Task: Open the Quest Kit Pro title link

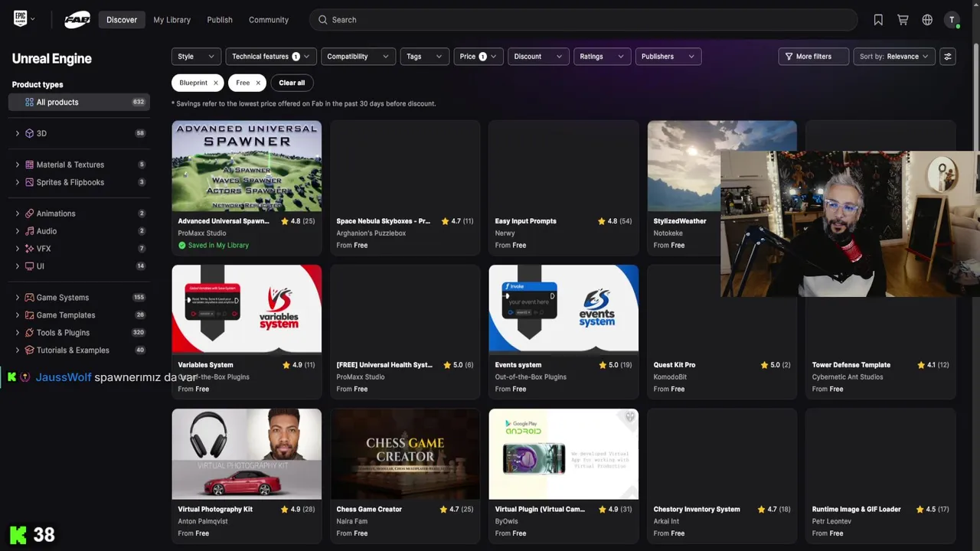Action: (x=675, y=365)
